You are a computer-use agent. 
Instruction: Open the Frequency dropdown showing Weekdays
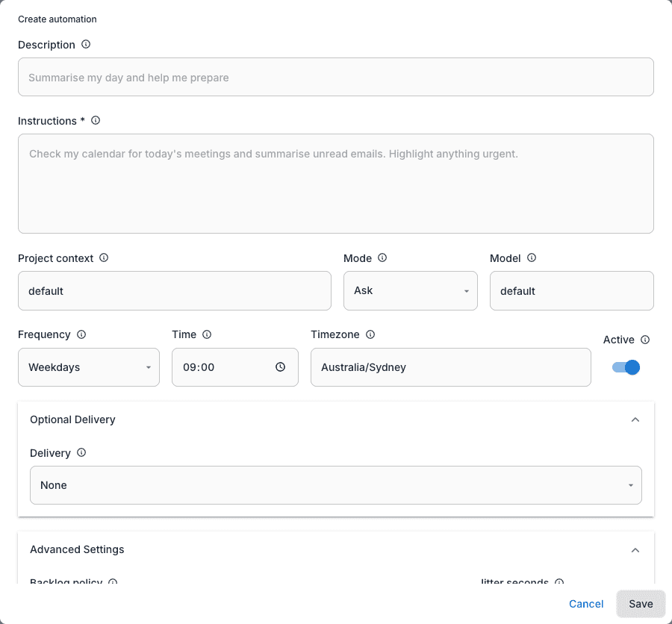coord(89,367)
